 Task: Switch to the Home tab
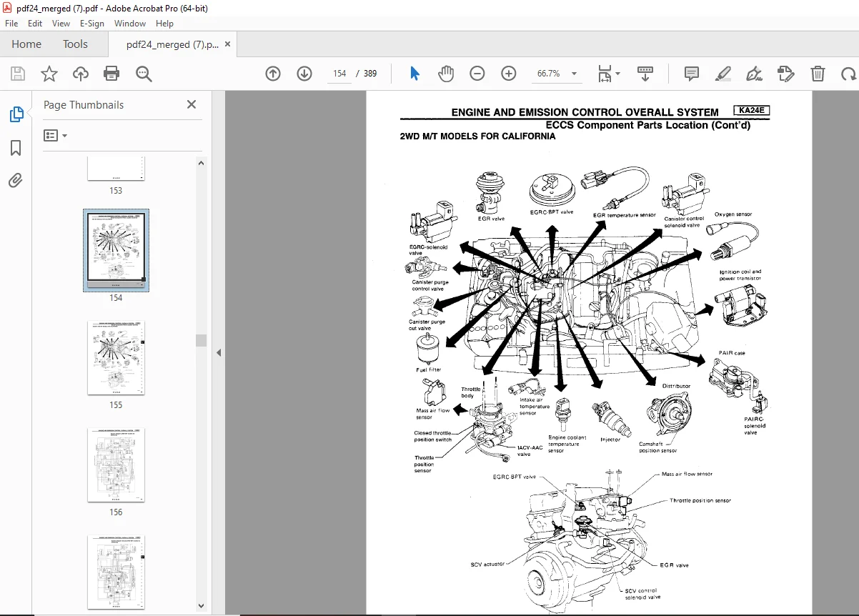[26, 44]
